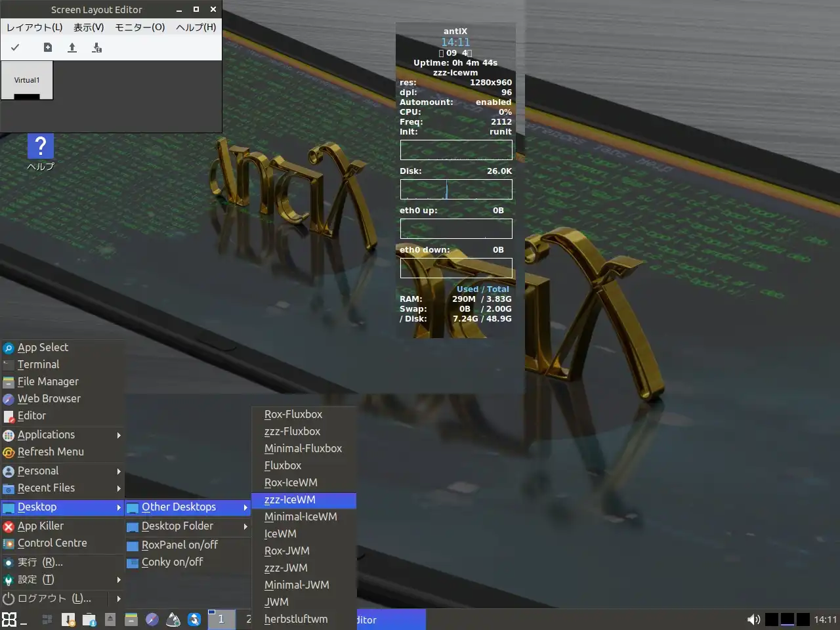Toggle Conky on/off
Viewport: 840px width, 630px height.
172,562
